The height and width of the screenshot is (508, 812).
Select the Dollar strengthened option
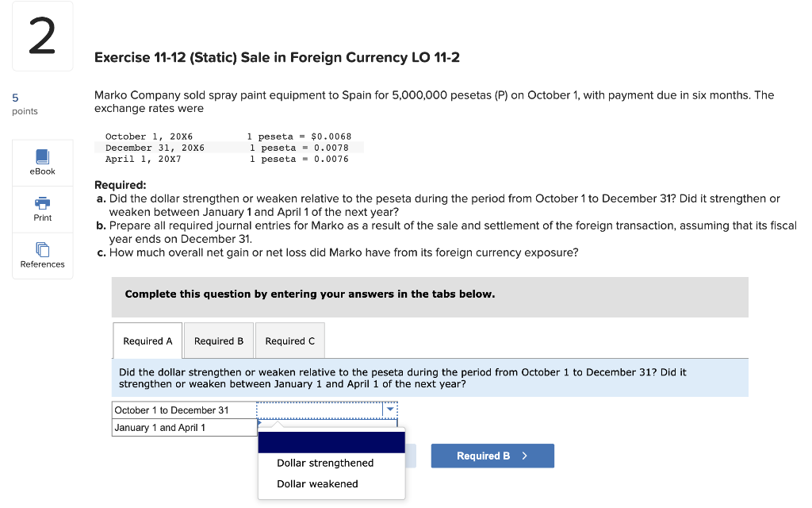[324, 463]
